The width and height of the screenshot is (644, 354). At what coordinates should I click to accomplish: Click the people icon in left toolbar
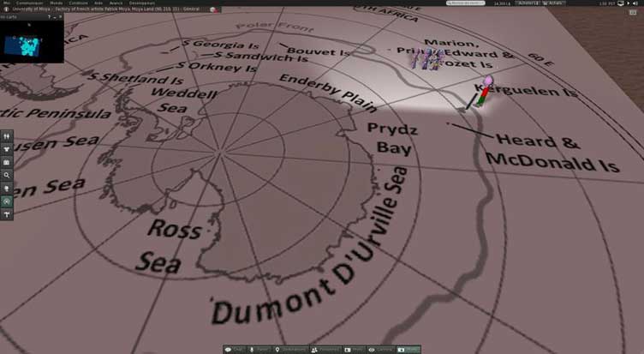[7, 135]
